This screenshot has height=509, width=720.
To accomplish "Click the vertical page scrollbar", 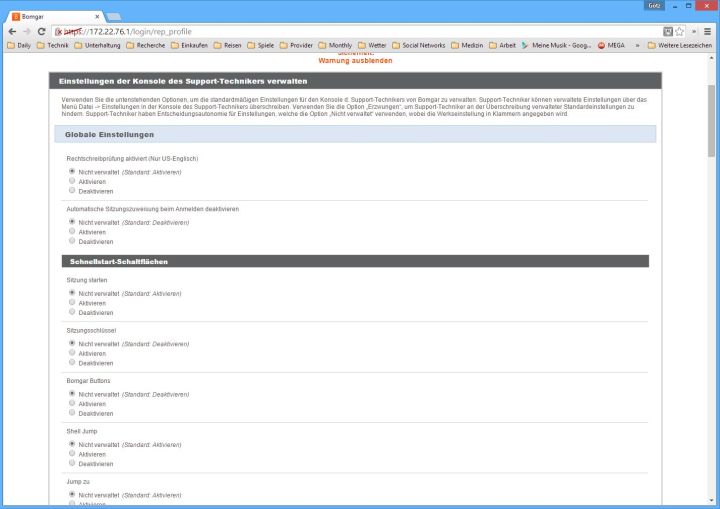I will coord(711,120).
